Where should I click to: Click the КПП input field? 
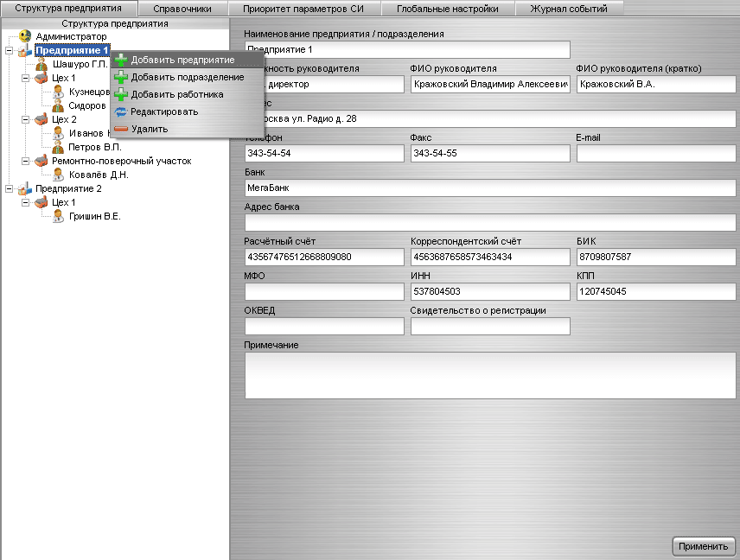tap(656, 291)
